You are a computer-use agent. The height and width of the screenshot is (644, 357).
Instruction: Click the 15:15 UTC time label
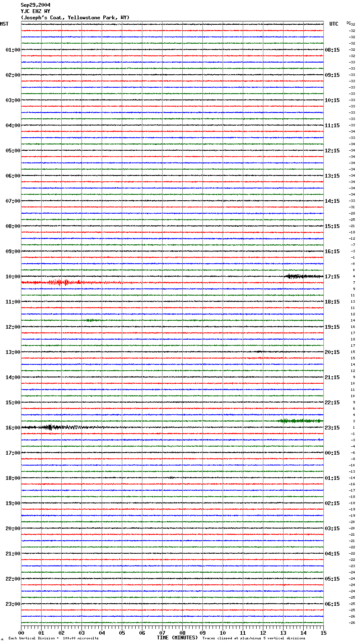coord(332,226)
